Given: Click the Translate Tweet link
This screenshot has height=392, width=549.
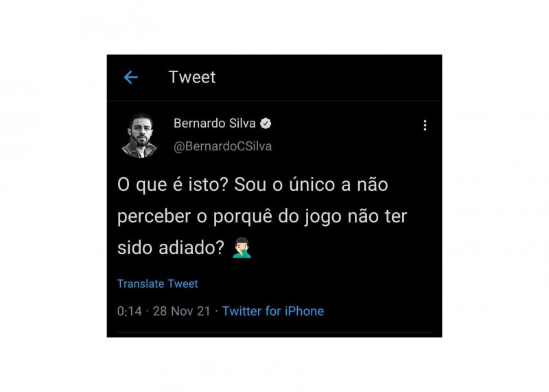Looking at the screenshot, I should 157,284.
